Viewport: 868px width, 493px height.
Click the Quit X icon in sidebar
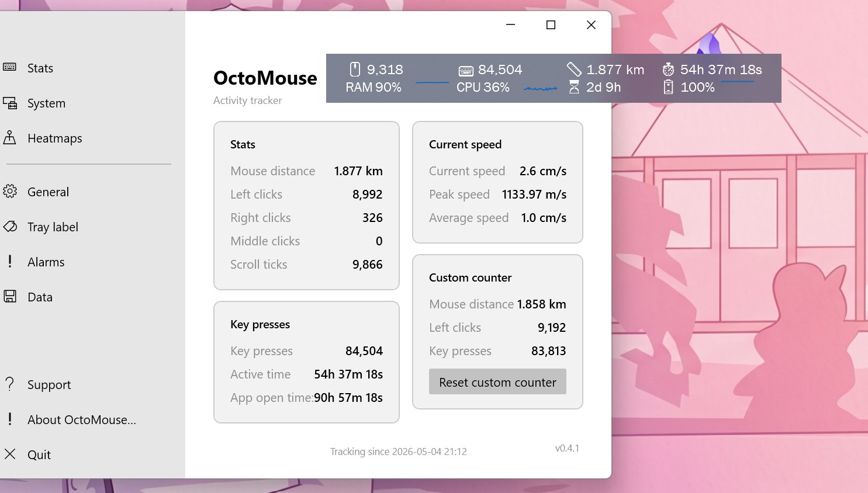[x=10, y=454]
